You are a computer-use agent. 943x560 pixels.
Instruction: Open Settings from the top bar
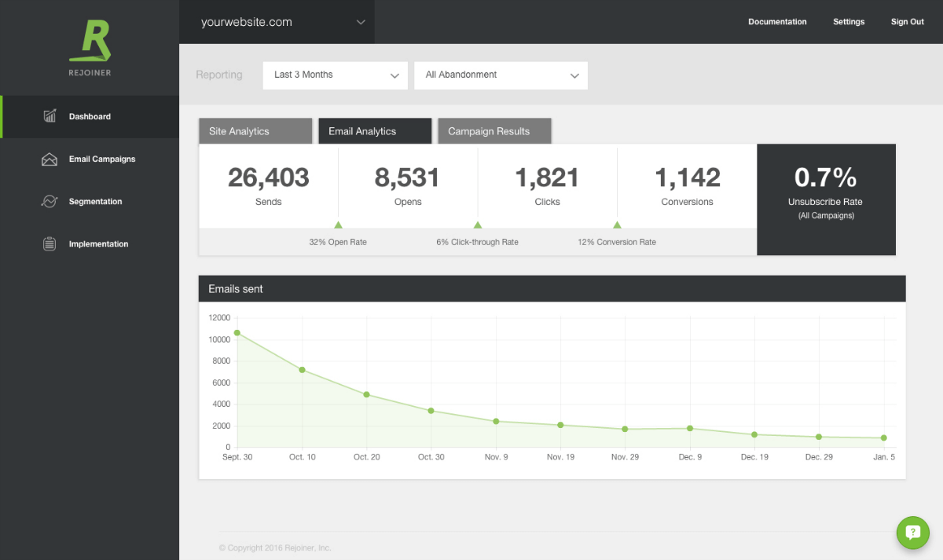coord(849,22)
